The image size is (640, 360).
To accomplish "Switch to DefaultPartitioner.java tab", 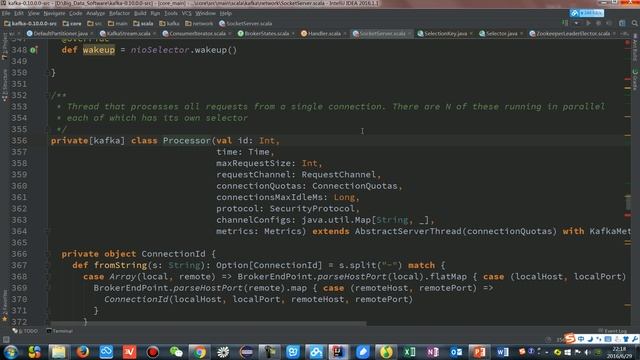I will (60, 33).
